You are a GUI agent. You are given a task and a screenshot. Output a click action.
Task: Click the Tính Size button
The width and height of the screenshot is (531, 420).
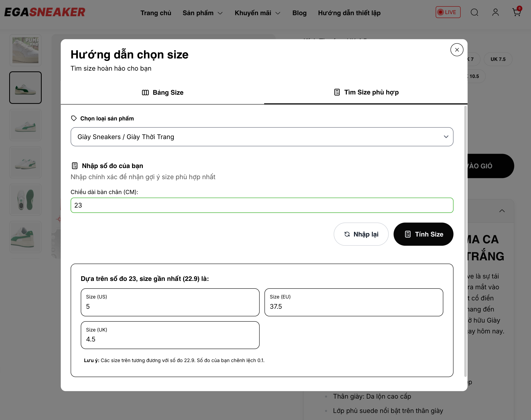point(423,234)
